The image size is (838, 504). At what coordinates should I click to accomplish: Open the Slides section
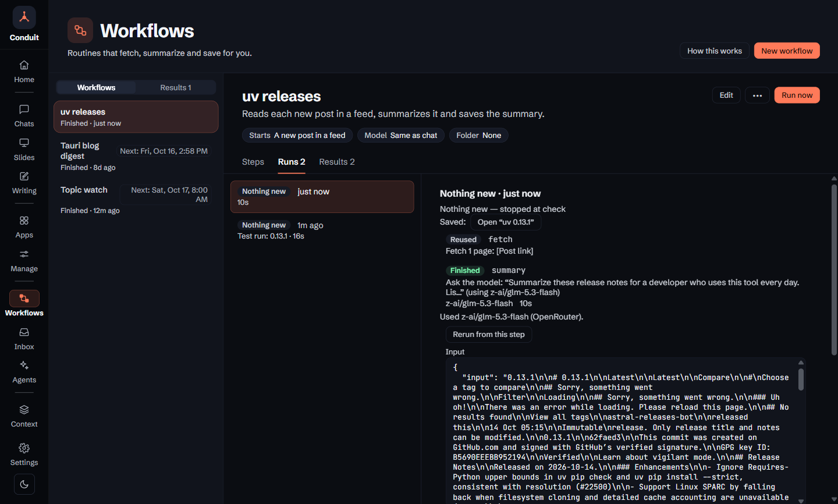[x=24, y=150]
